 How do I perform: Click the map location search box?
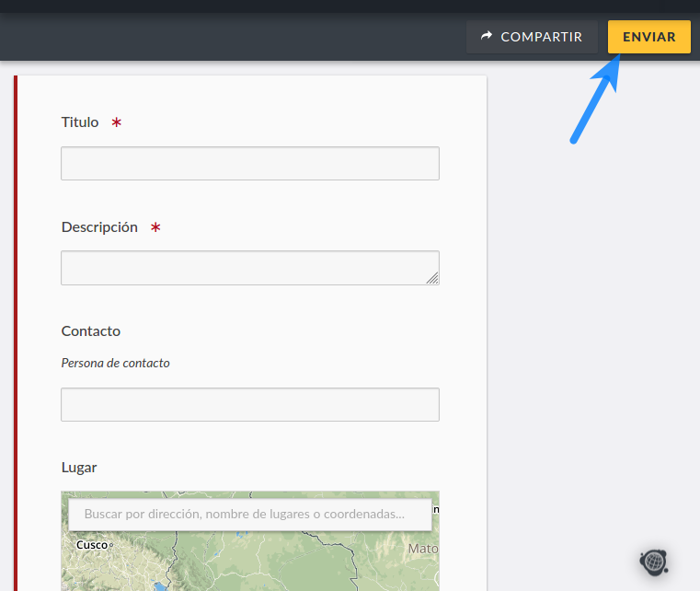pos(250,515)
